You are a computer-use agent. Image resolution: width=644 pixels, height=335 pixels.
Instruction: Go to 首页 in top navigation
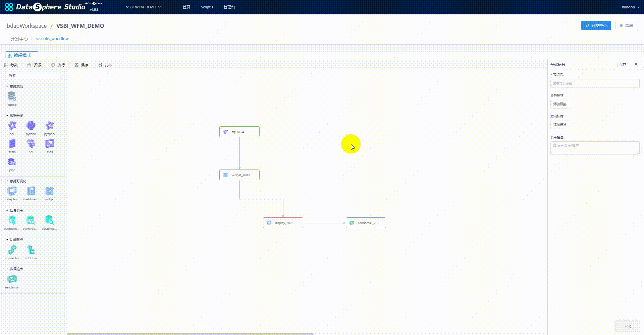point(186,7)
